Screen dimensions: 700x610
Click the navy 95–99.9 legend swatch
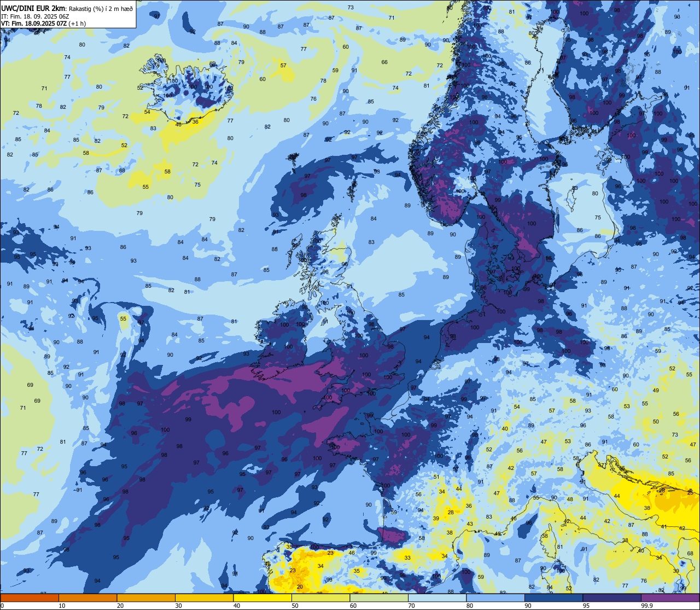tap(612, 597)
